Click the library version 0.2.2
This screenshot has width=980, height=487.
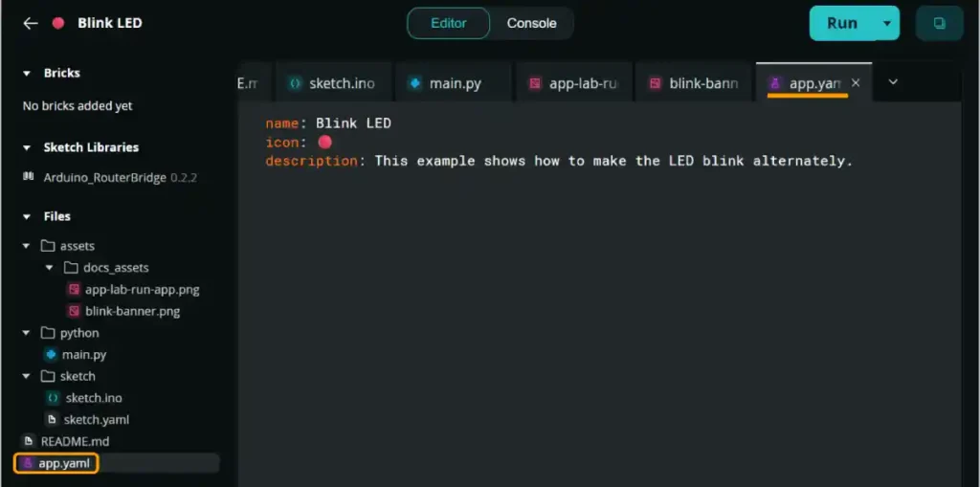coord(184,178)
